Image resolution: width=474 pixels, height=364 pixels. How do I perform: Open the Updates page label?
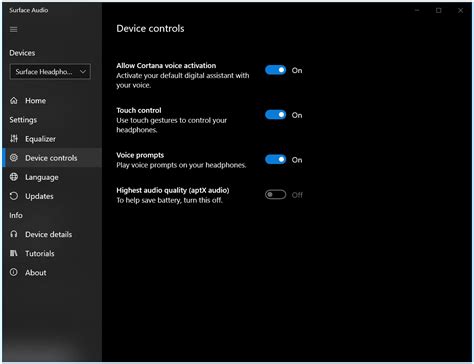39,196
